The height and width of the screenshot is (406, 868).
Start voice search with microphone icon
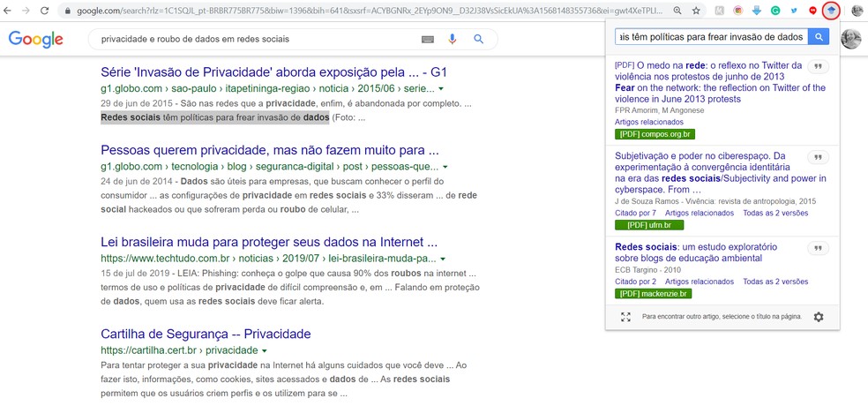[x=453, y=39]
